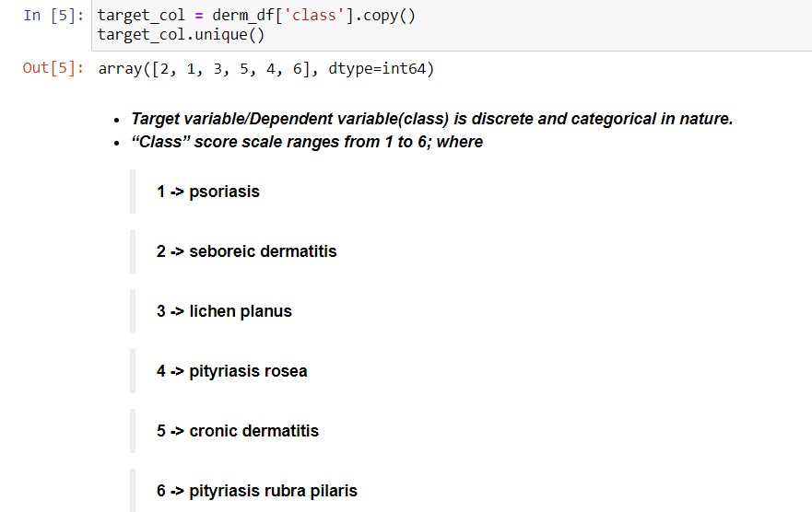Click the In [5] code cell prompt
The width and height of the screenshot is (812, 512).
coord(53,16)
